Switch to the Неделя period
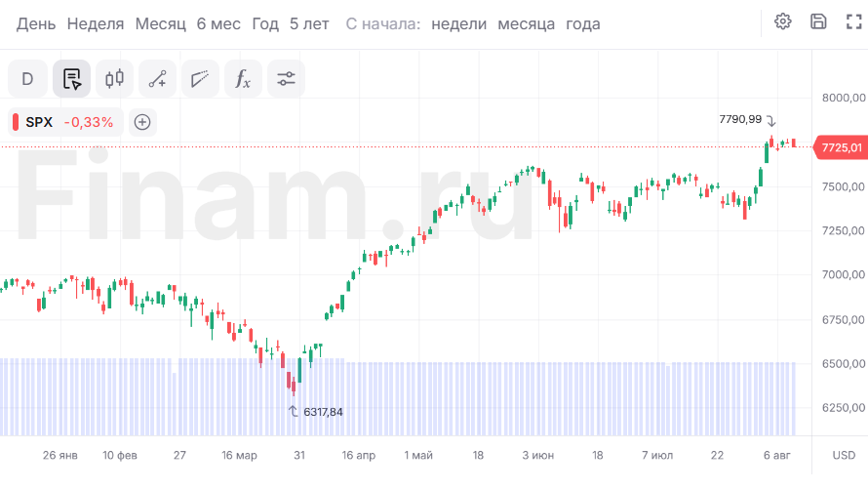This screenshot has width=868, height=489. point(96,23)
